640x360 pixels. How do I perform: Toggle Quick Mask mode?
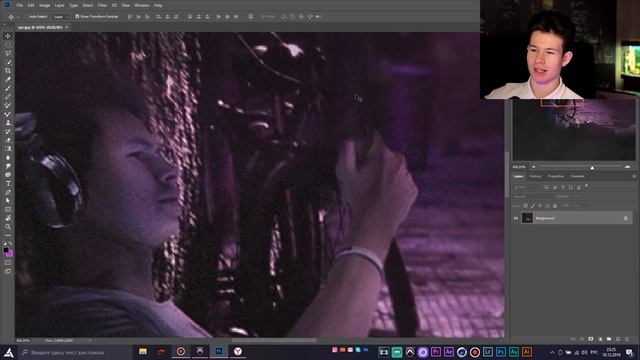click(8, 262)
